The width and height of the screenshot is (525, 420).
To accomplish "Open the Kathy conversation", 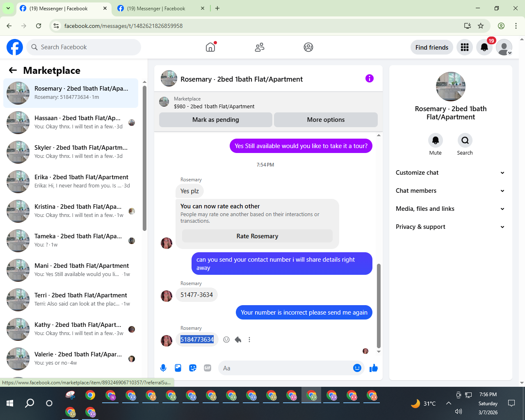I will [71, 329].
